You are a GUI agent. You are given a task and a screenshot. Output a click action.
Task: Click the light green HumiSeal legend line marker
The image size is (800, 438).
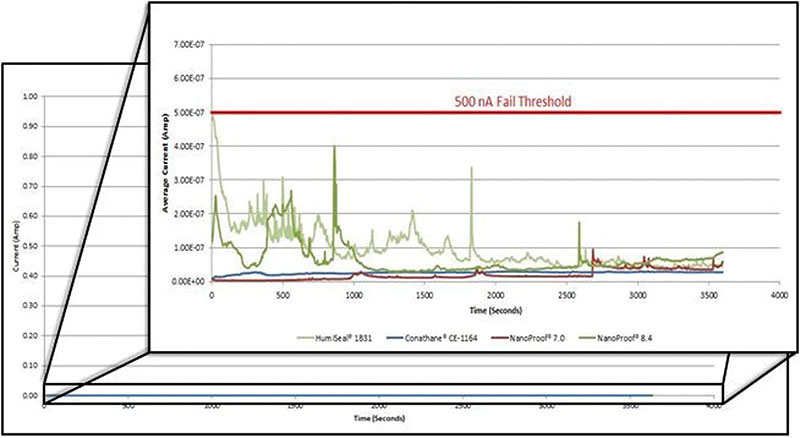coord(305,338)
